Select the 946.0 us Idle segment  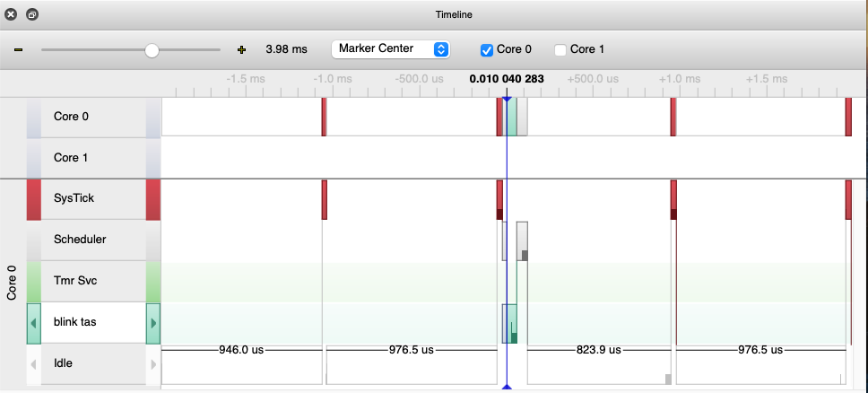241,364
